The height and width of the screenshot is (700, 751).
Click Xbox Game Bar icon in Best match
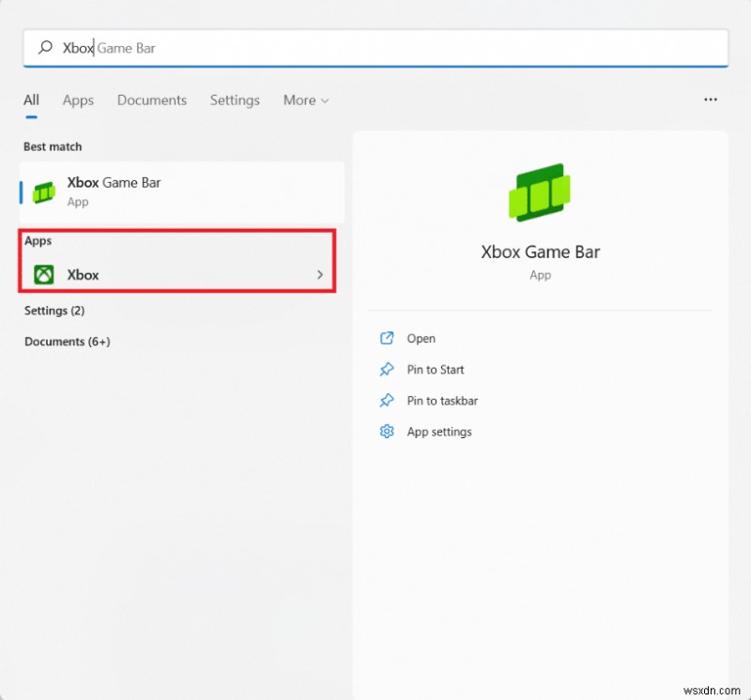tap(43, 192)
